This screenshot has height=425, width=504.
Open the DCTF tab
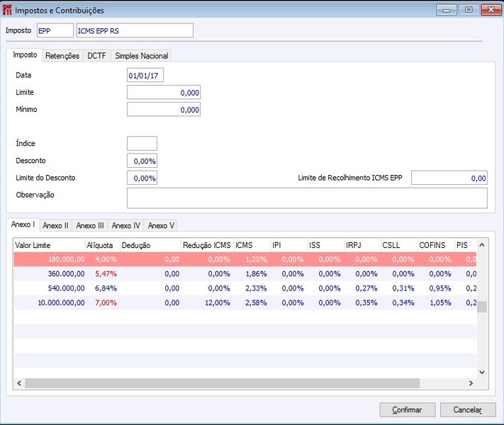[96, 55]
